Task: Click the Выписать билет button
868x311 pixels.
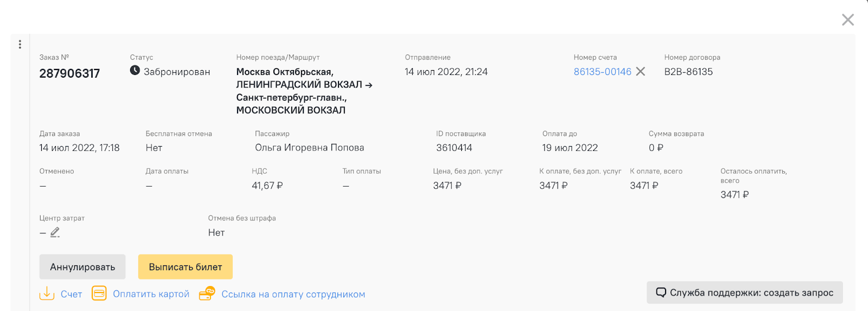Action: [186, 267]
